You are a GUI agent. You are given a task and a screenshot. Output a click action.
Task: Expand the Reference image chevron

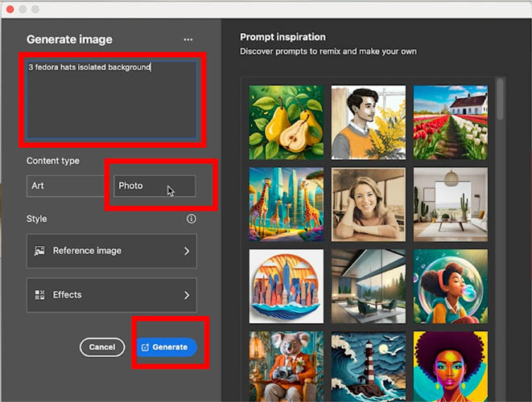pyautogui.click(x=187, y=251)
